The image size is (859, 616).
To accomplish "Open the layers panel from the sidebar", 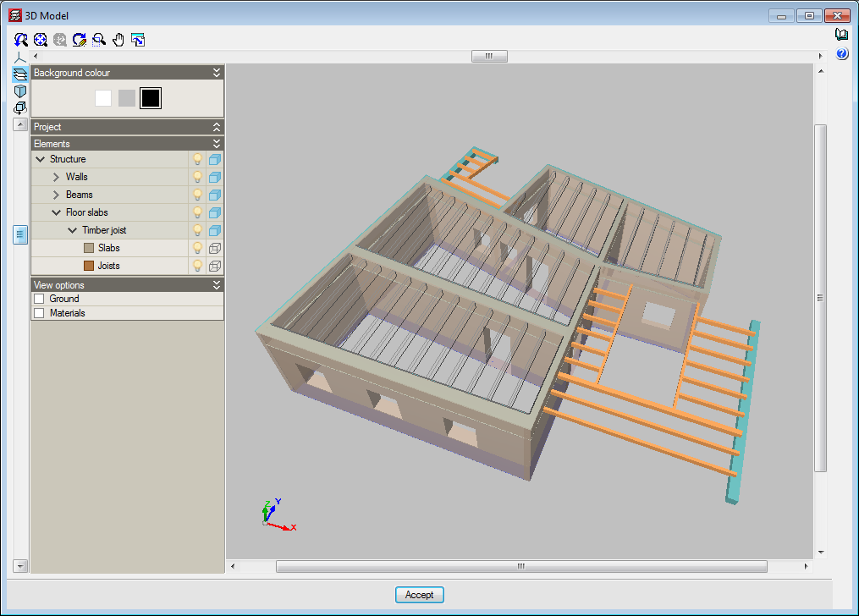I will tap(20, 74).
